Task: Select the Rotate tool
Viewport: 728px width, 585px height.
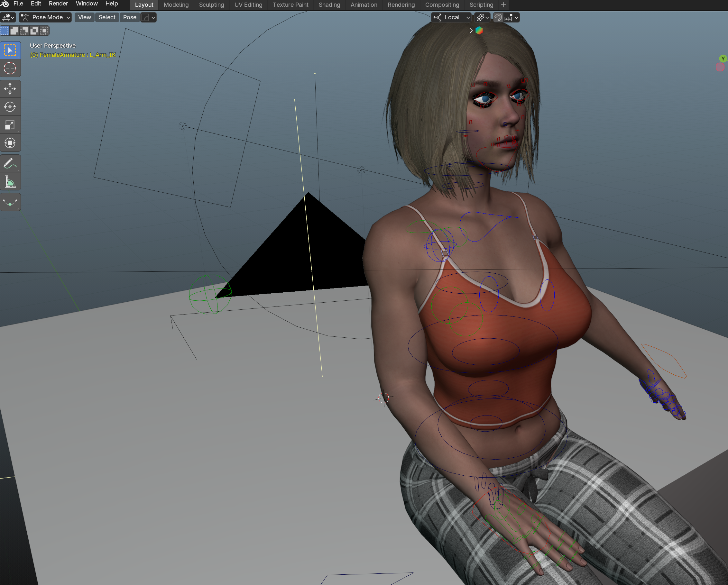Action: [x=10, y=107]
